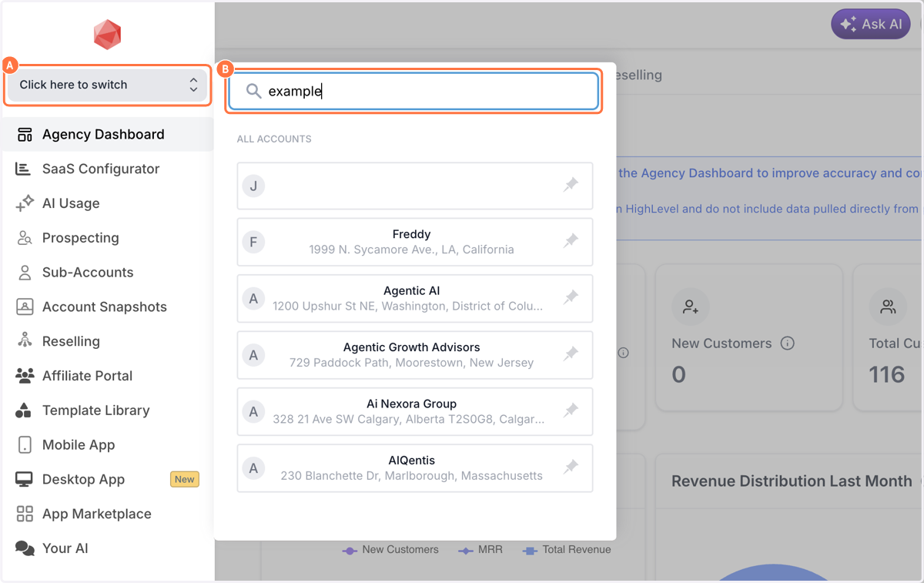Click the Reselling sidebar icon
Screen dimensions: 924x583
(25, 340)
